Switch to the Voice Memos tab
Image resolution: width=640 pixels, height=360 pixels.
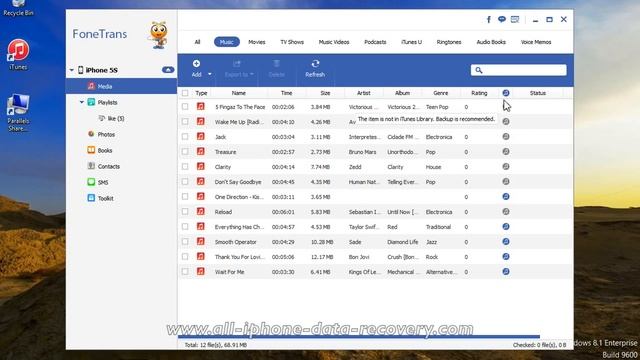click(536, 42)
